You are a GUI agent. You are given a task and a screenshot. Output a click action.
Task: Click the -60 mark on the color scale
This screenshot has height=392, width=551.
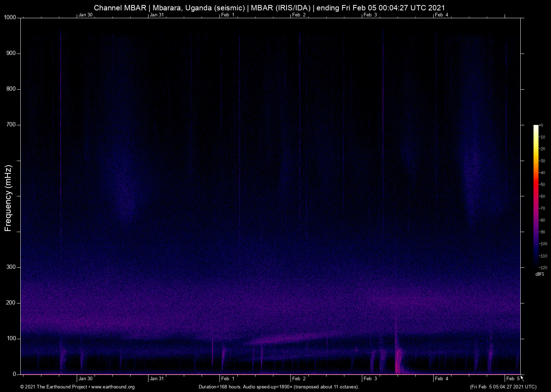tap(542, 196)
